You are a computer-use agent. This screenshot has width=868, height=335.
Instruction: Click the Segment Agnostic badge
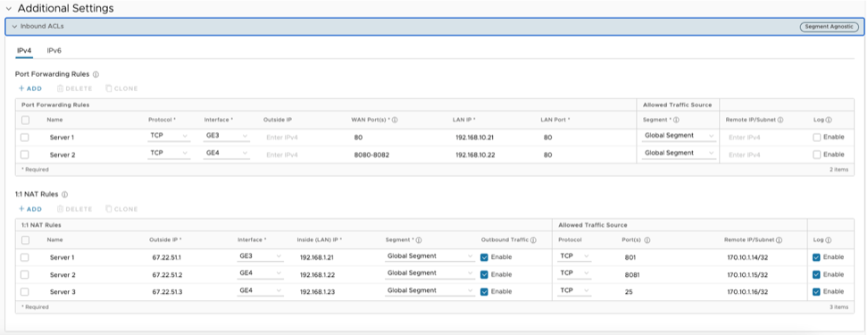coord(830,27)
